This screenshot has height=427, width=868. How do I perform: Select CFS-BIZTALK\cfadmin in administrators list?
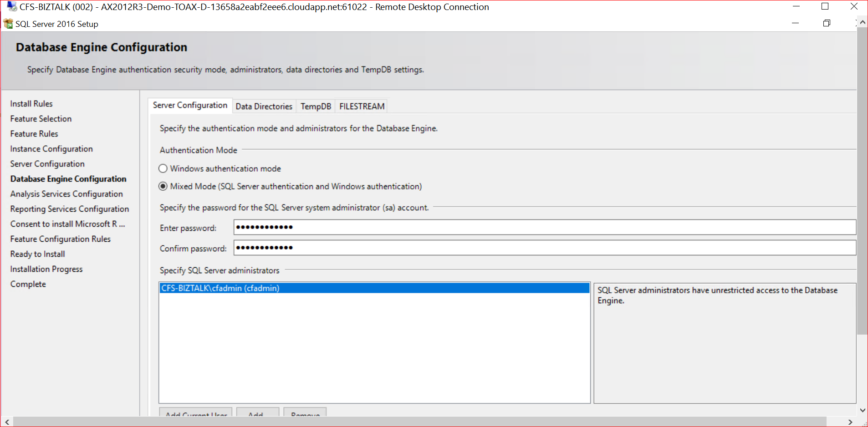[220, 288]
